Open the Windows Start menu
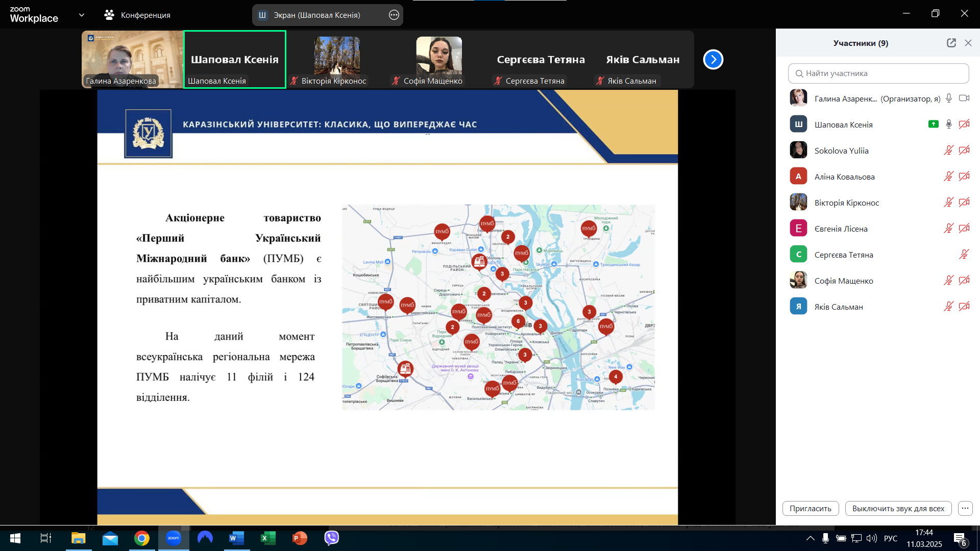This screenshot has width=980, height=551. pyautogui.click(x=15, y=538)
